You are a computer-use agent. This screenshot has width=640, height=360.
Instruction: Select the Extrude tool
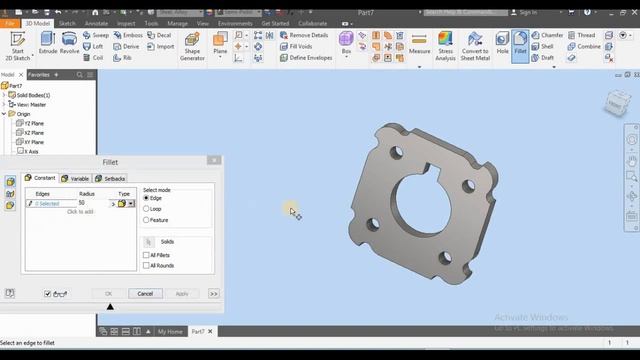[x=48, y=43]
